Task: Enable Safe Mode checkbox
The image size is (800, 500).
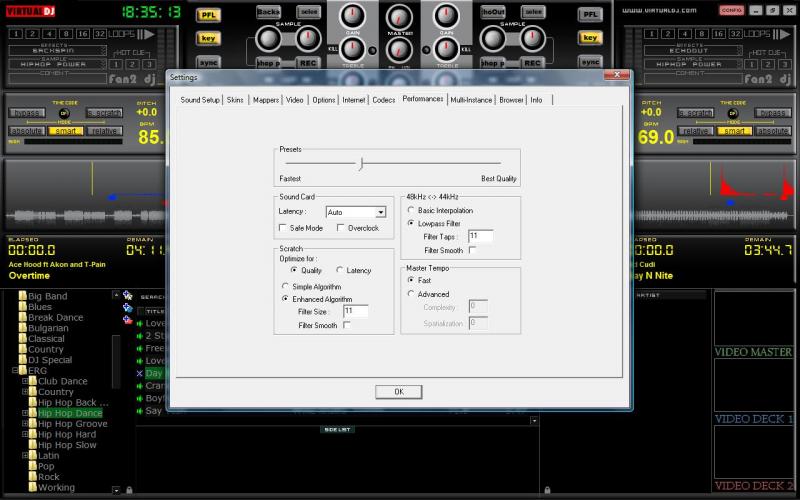Action: 283,228
